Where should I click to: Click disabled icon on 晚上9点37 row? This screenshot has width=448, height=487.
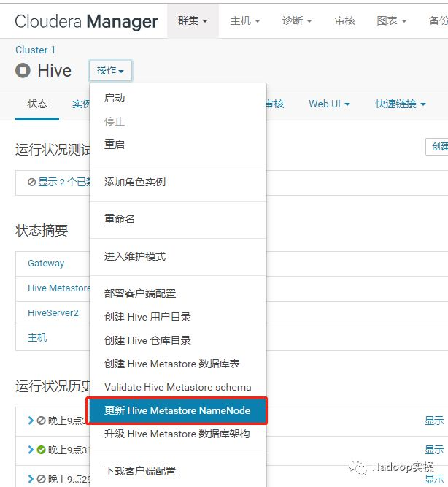tap(41, 421)
